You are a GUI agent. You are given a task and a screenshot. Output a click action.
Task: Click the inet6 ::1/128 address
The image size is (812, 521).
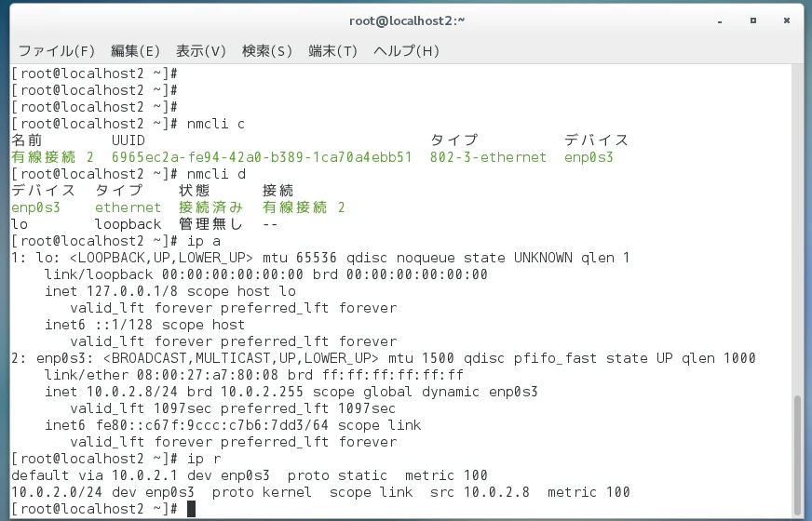pyautogui.click(x=124, y=325)
